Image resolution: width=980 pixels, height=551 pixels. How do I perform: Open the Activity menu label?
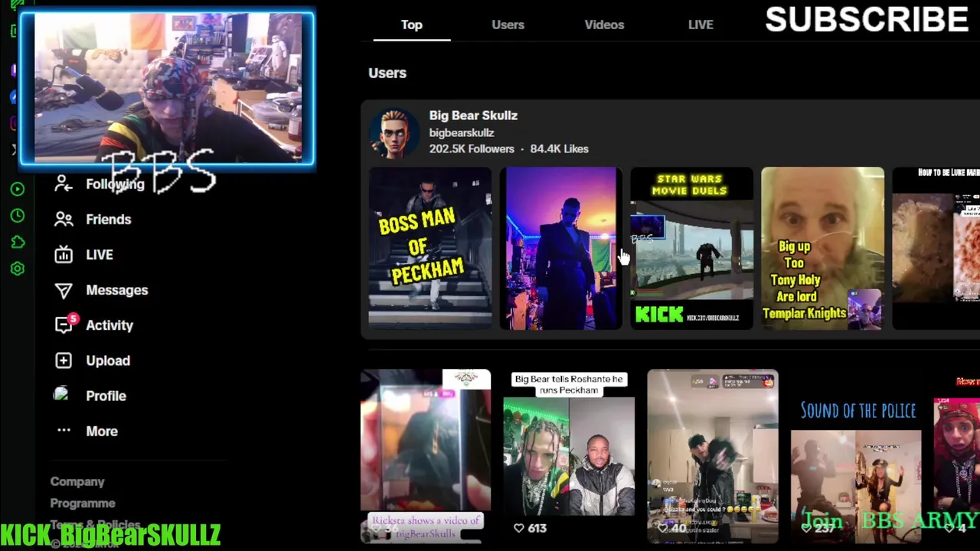click(x=109, y=325)
